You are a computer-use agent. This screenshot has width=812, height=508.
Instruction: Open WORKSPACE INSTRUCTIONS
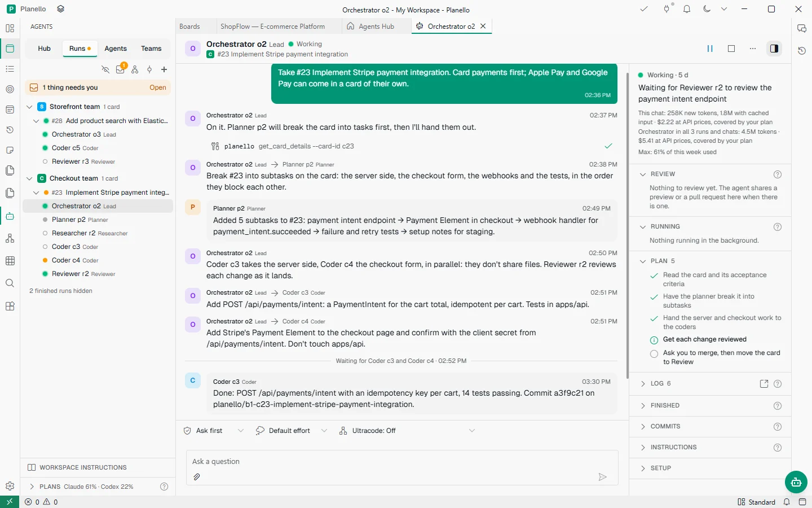click(x=98, y=467)
